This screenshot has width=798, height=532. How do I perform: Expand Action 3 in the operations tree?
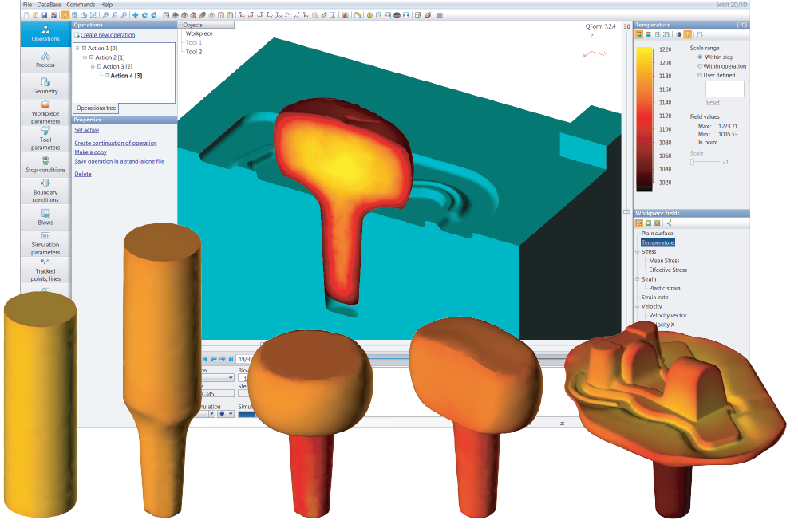point(93,66)
